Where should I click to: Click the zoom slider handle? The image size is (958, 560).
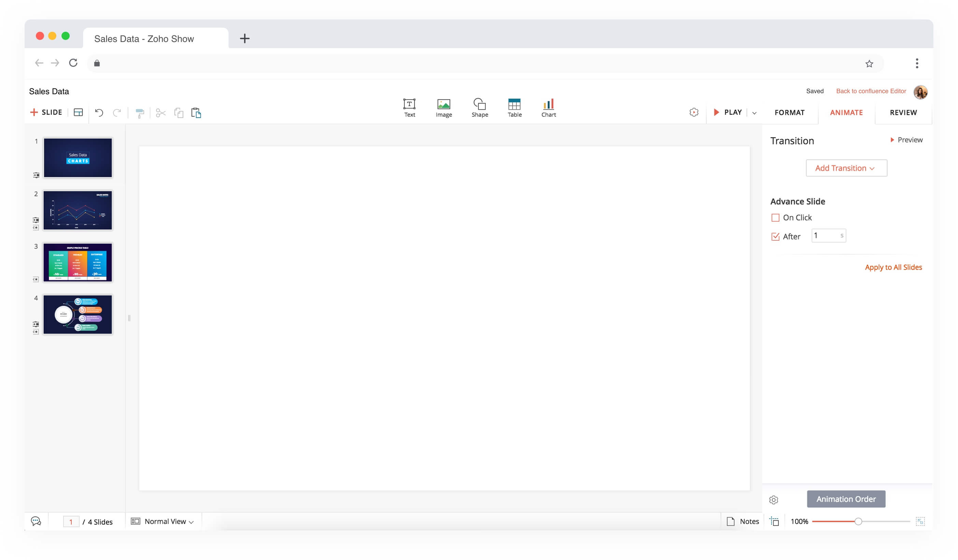tap(858, 521)
